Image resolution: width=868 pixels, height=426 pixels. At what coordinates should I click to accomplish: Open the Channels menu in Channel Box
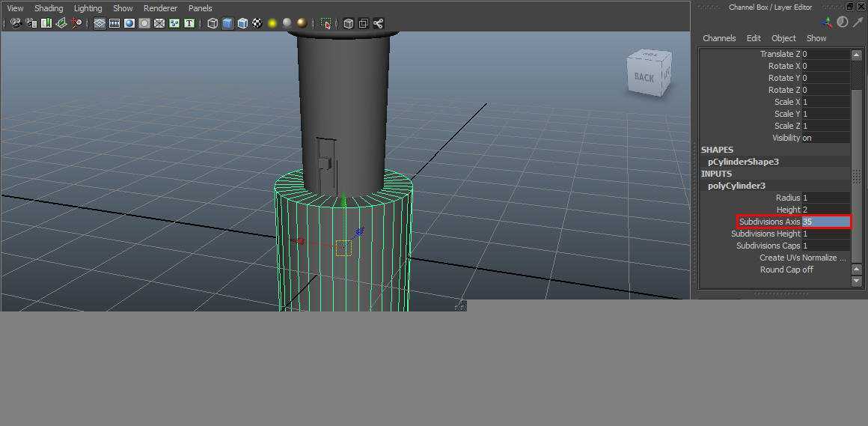coord(718,38)
